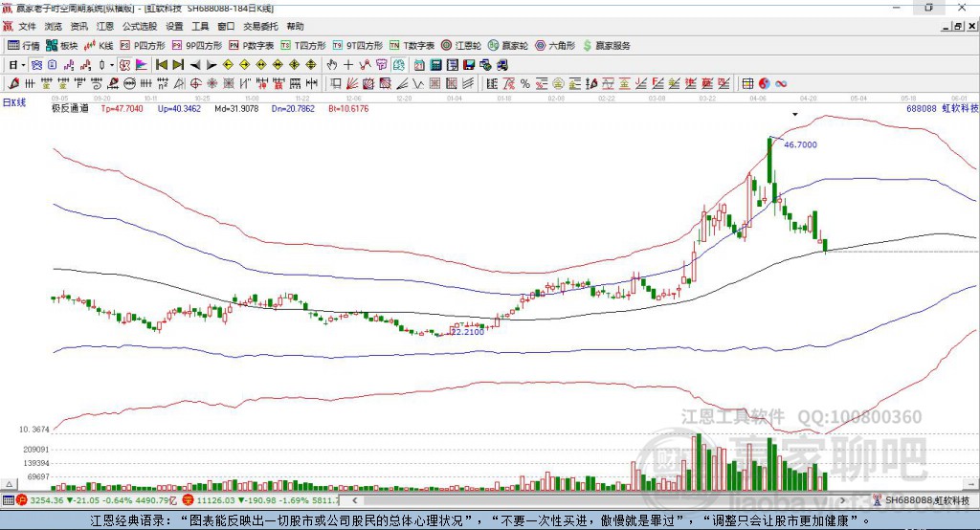
Task: Open the calculator icon
Action: click(435, 65)
